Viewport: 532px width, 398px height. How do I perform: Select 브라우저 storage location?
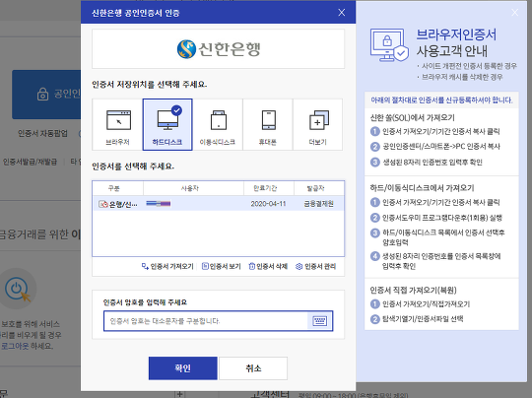117,124
